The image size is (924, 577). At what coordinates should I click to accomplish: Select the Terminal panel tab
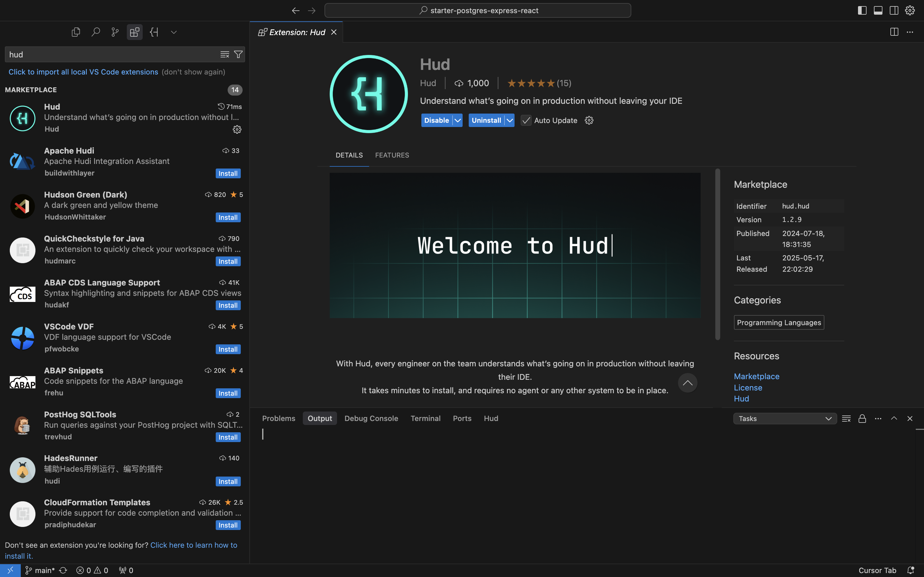(425, 418)
